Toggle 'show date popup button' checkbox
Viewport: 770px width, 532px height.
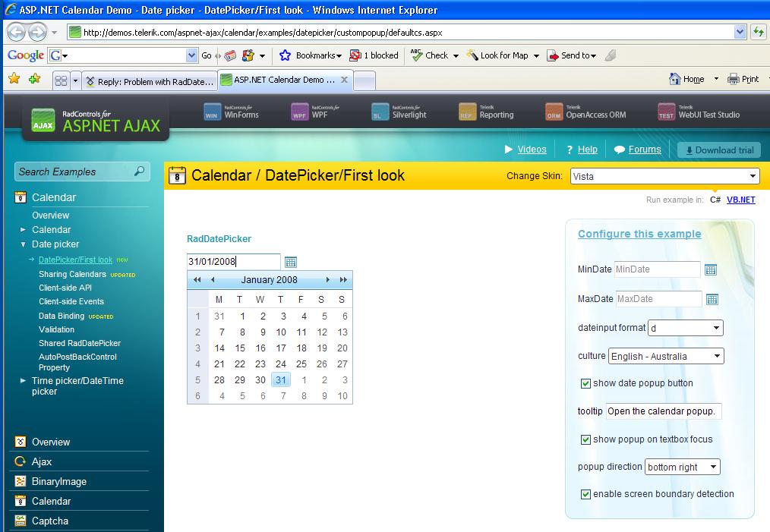coord(585,383)
